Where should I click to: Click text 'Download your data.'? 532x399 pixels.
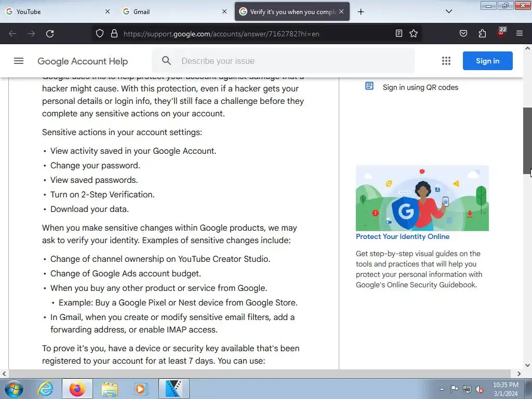pos(89,209)
